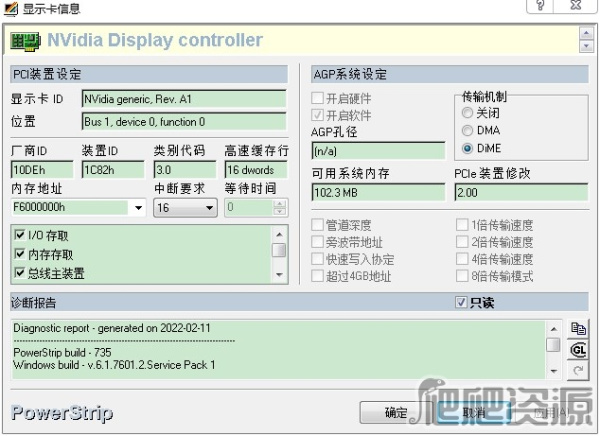Close the 显示卡信息 dialog window
The image size is (600, 436).
(576, 5)
